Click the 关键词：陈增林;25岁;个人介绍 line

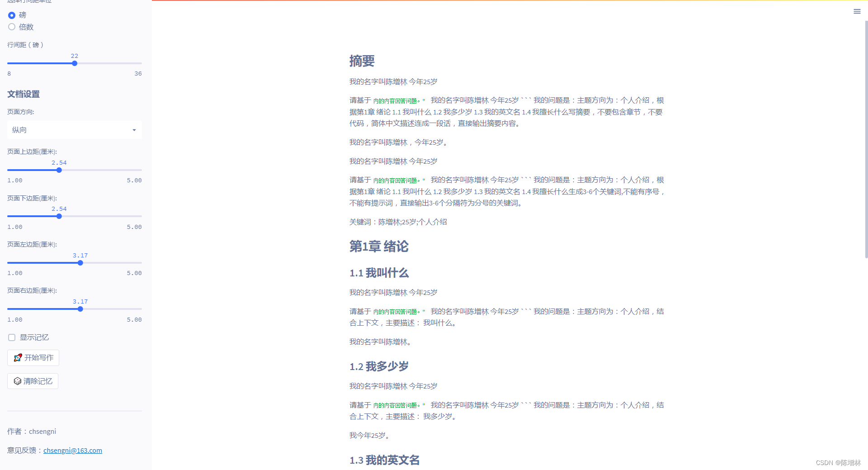398,222
